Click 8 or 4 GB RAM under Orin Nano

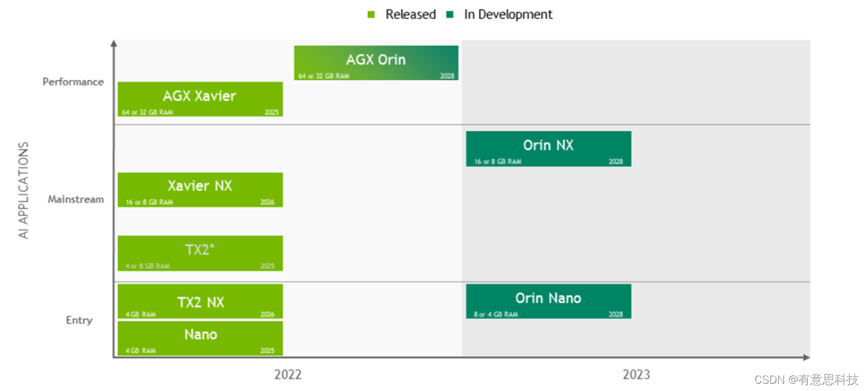(496, 314)
